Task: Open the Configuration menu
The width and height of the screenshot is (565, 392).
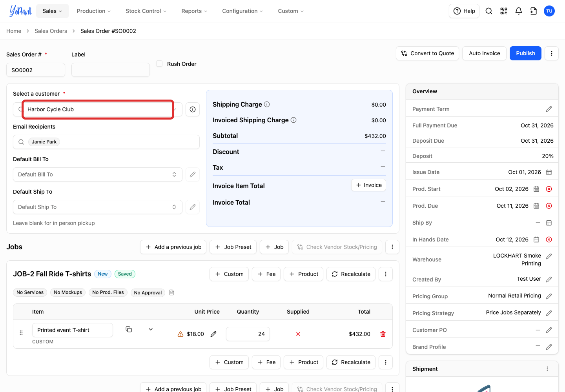Action: click(242, 11)
